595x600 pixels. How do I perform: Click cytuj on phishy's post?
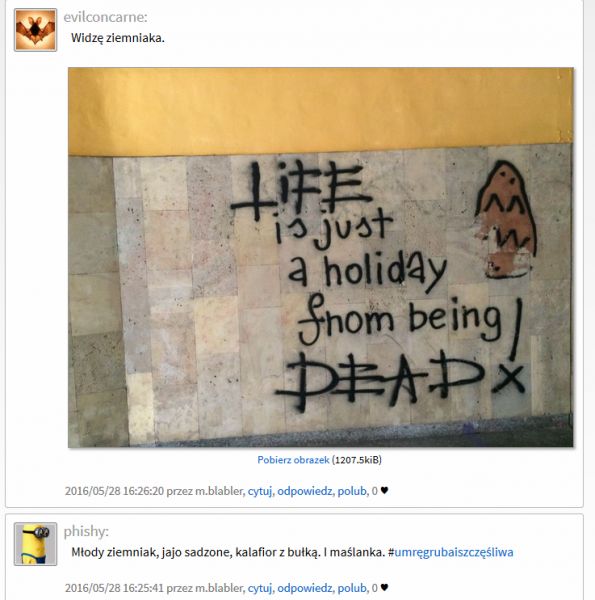pyautogui.click(x=260, y=588)
